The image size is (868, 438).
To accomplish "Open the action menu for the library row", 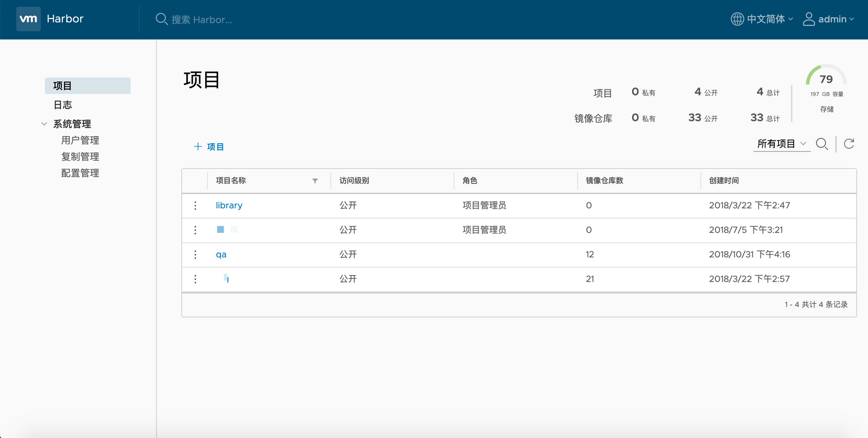I will pos(195,206).
